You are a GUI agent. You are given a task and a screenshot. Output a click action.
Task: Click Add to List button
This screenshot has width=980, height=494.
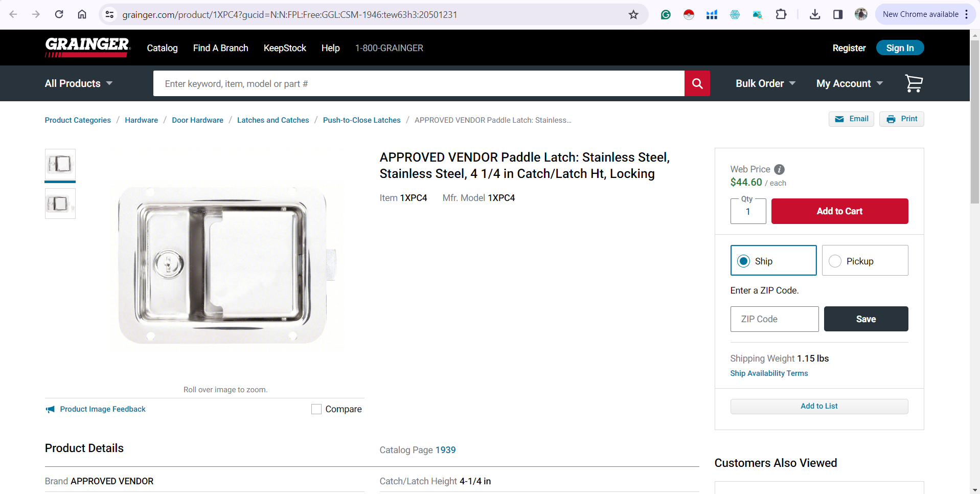point(819,406)
